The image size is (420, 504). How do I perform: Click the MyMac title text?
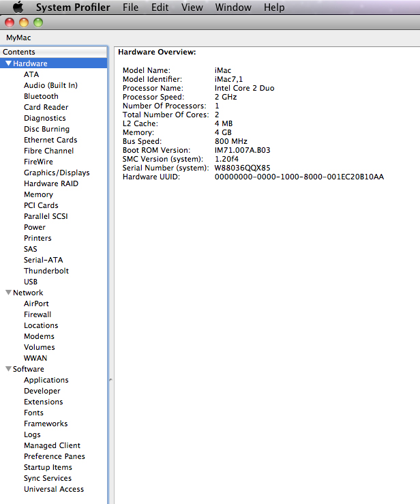click(18, 38)
